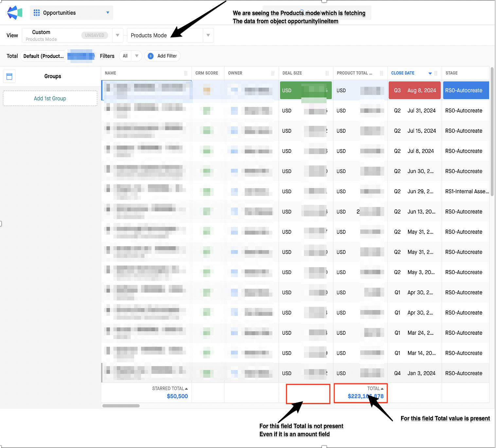Click the highlighted green Deal Size cell
This screenshot has width=496, height=448.
click(306, 90)
